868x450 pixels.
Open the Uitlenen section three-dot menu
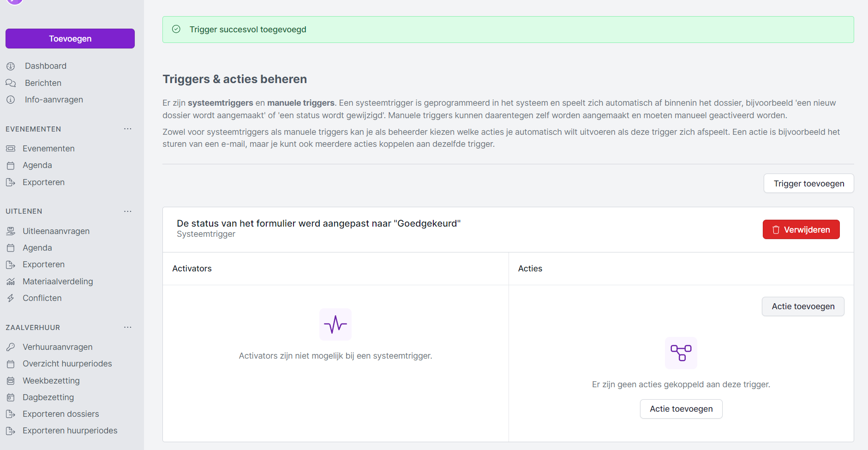tap(128, 211)
